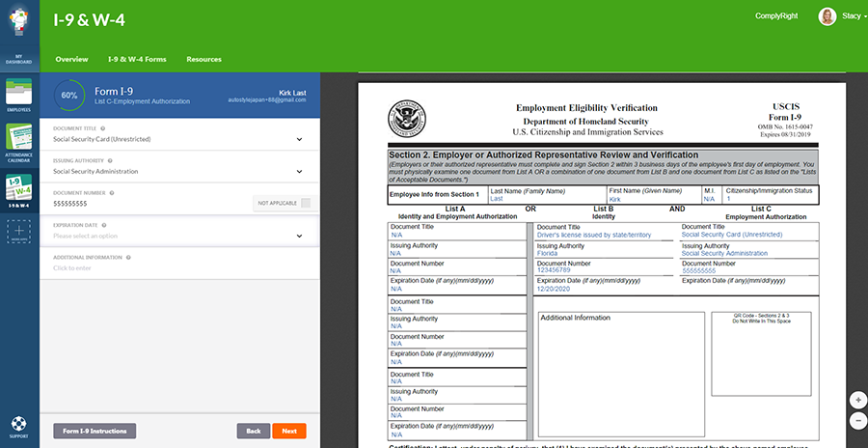The width and height of the screenshot is (868, 448).
Task: Open the Expiration Date dropdown
Action: tap(300, 236)
